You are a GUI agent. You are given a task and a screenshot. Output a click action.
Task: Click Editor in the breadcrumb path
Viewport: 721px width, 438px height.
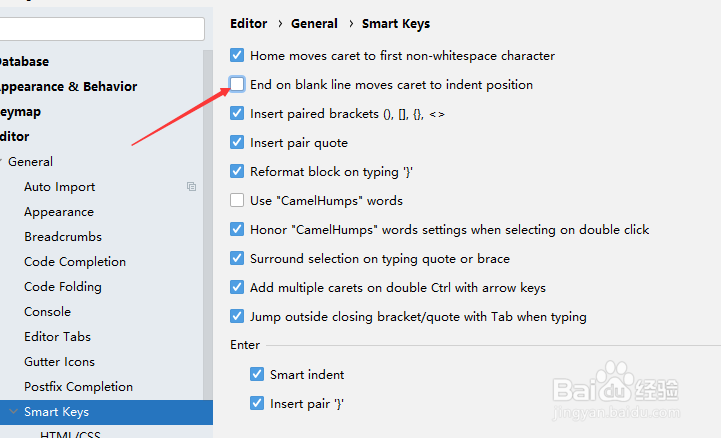248,23
